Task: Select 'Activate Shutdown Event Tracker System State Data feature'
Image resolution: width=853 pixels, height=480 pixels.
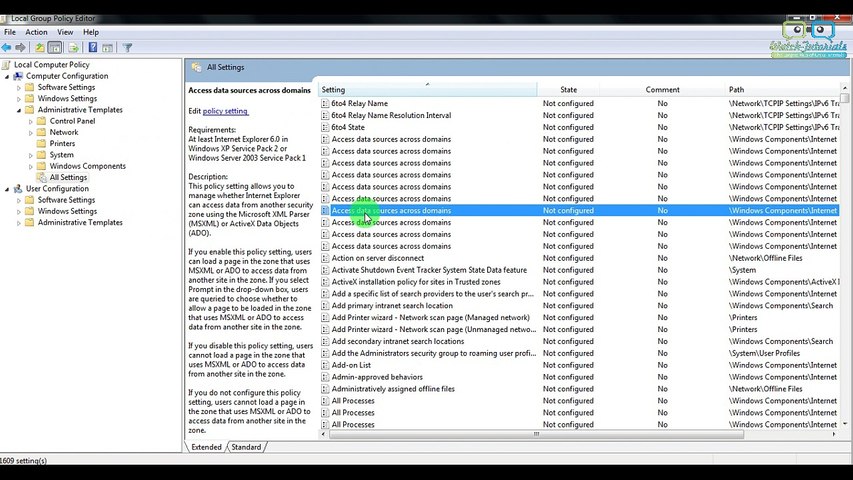Action: click(x=429, y=270)
